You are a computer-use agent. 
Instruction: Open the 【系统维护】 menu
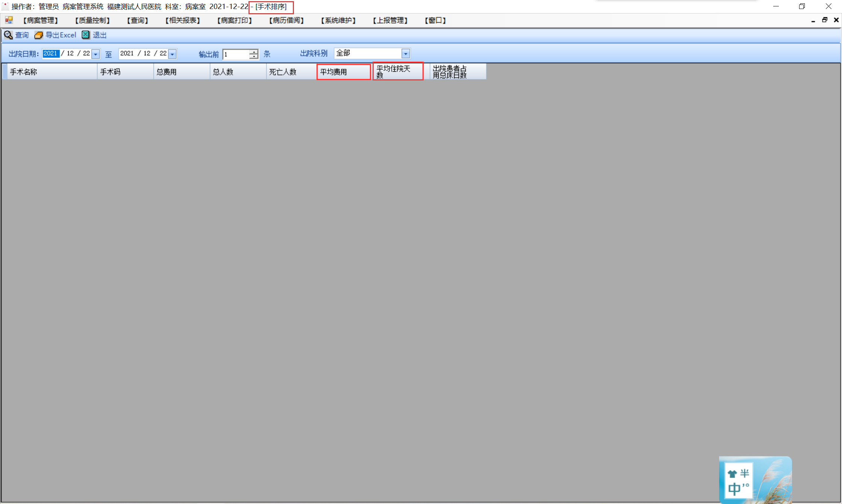[x=338, y=20]
